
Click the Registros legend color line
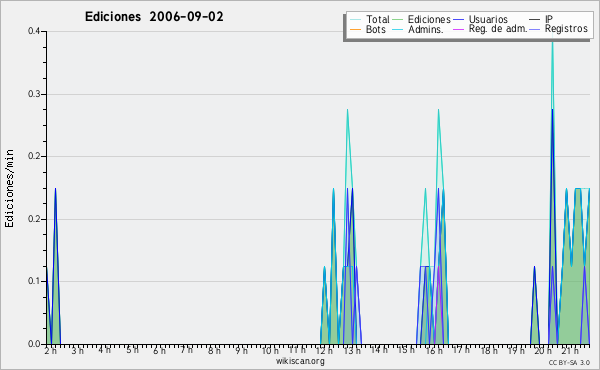[535, 29]
